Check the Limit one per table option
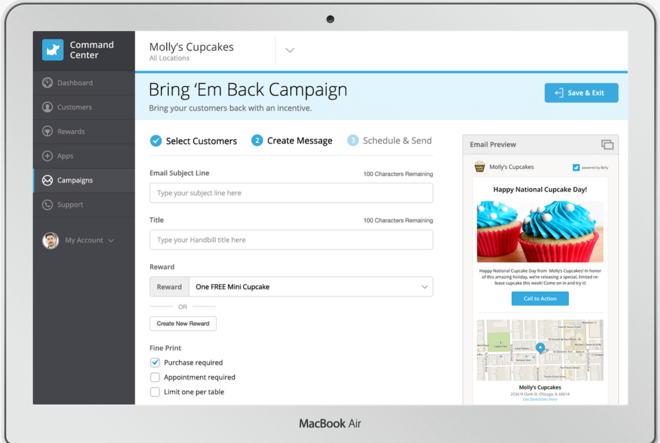The image size is (660, 443). click(155, 392)
